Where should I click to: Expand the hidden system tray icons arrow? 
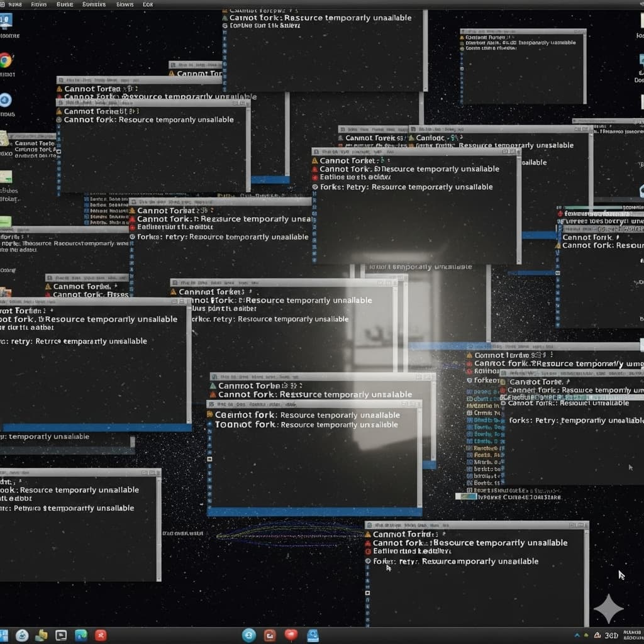coord(577,635)
